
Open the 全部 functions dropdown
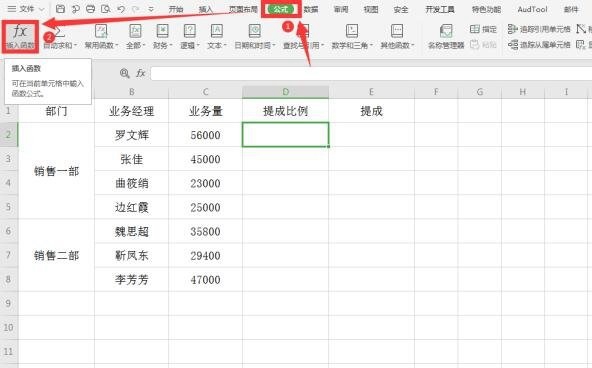point(136,37)
